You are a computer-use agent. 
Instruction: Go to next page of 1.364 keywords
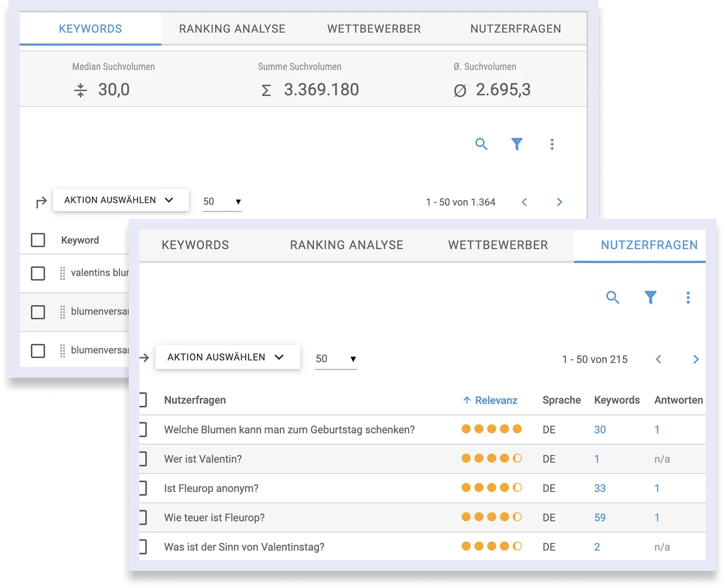pos(559,202)
